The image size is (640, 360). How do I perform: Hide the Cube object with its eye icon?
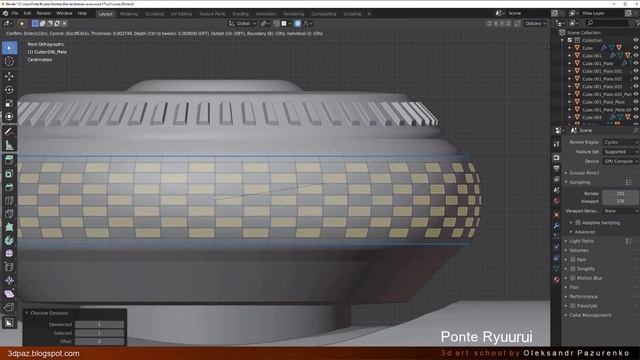pos(636,48)
